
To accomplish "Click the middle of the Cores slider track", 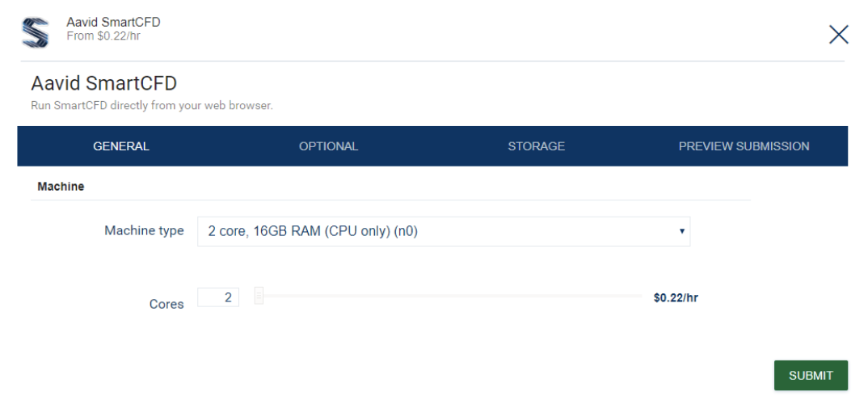I will 449,296.
